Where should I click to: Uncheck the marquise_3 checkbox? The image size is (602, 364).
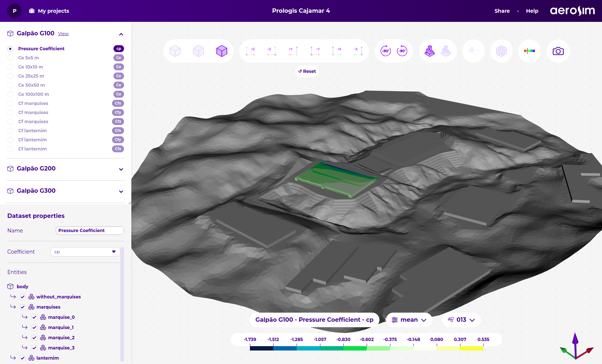point(34,348)
